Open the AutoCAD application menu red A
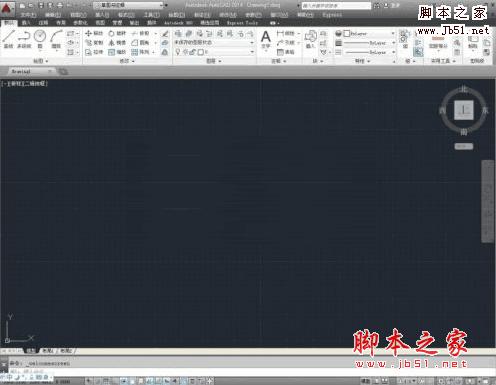The width and height of the screenshot is (496, 385). [x=7, y=8]
